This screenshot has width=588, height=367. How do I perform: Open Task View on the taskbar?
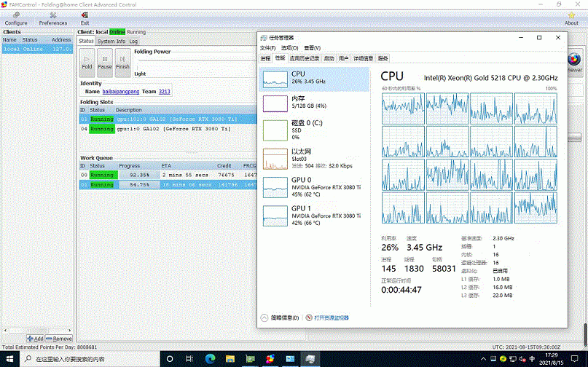pos(189,359)
